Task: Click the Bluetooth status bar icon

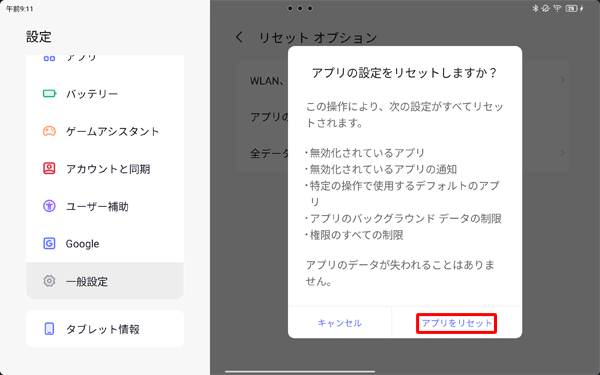Action: tap(535, 8)
